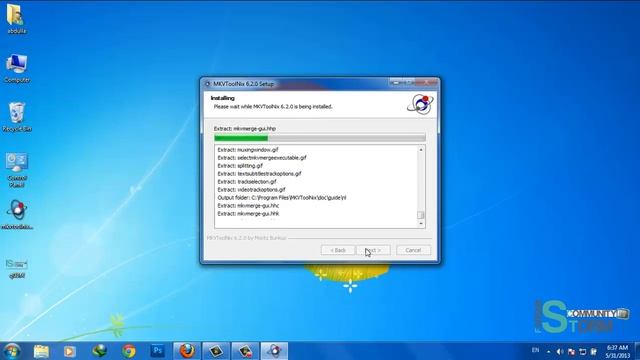Select the mkvtoolnix installer desktop icon
Image resolution: width=640 pixels, height=360 pixels.
coord(17,215)
